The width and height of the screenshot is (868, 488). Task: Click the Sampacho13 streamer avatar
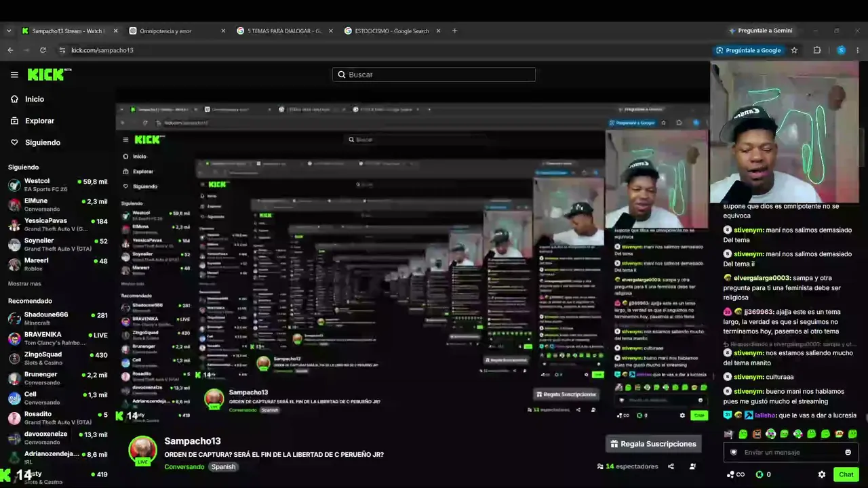142,450
